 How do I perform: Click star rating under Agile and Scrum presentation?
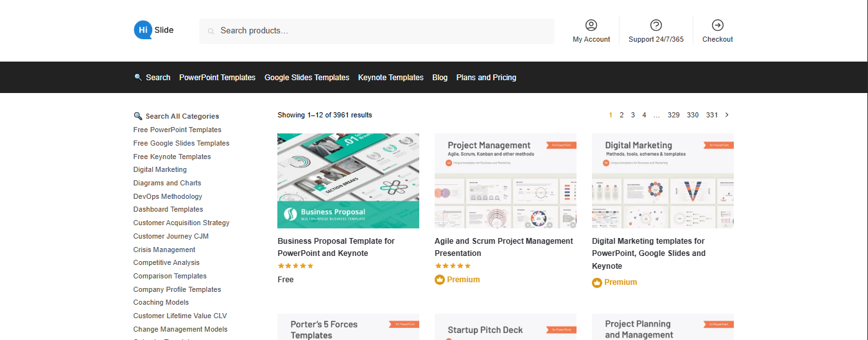pyautogui.click(x=453, y=266)
